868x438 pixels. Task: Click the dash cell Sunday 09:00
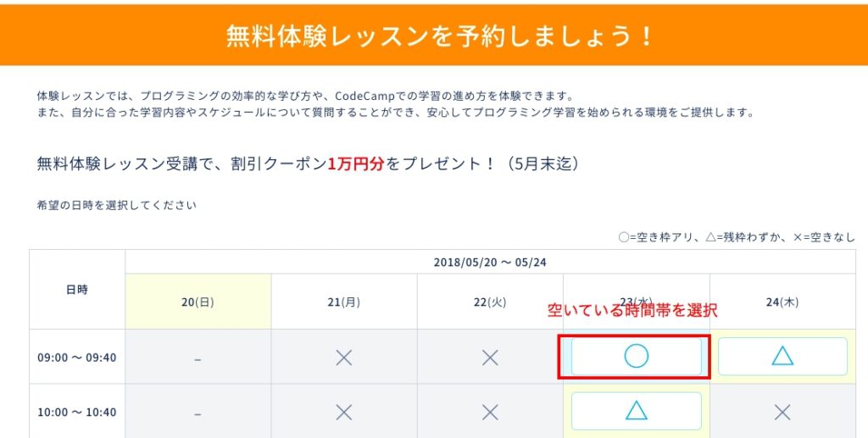pyautogui.click(x=198, y=358)
